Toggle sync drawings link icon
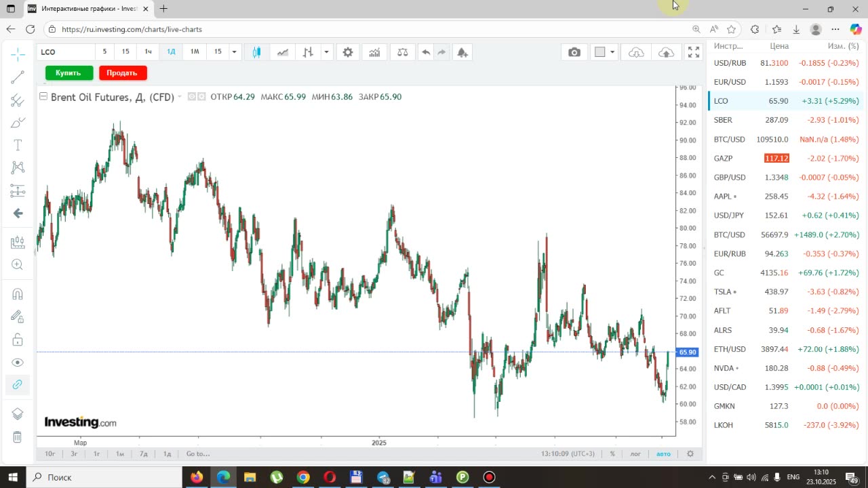Viewport: 868px width, 488px height. pos(18,385)
